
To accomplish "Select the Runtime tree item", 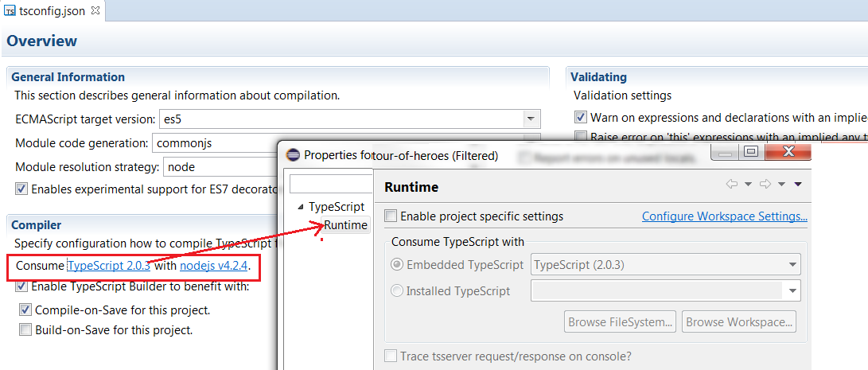I will point(345,225).
